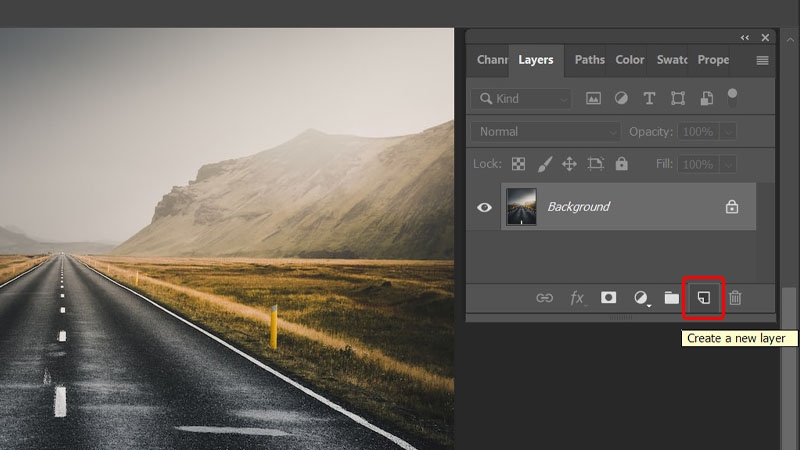Expand the Opacity slider arrow
The height and width of the screenshot is (450, 800).
pos(729,132)
